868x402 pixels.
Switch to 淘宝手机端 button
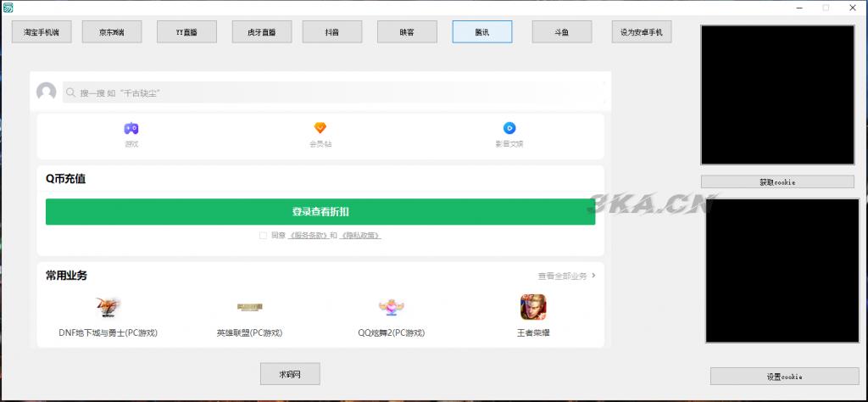tap(42, 31)
